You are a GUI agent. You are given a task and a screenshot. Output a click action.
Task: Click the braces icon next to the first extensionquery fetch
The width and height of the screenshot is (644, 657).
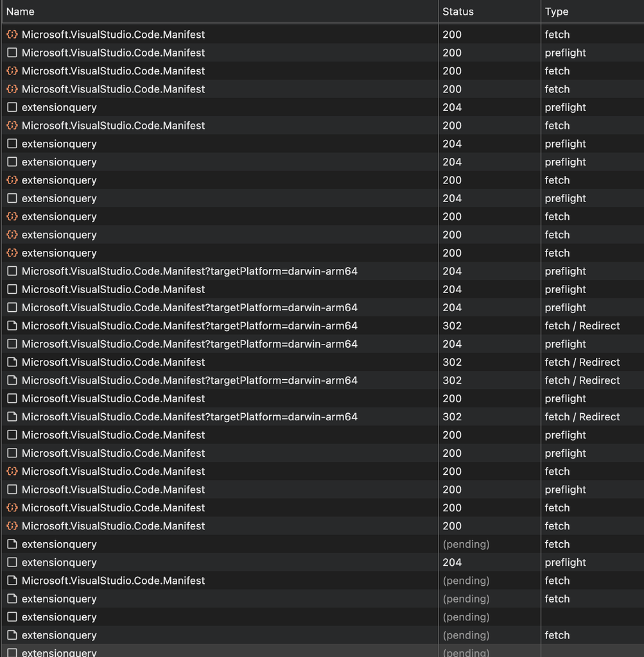(x=12, y=180)
